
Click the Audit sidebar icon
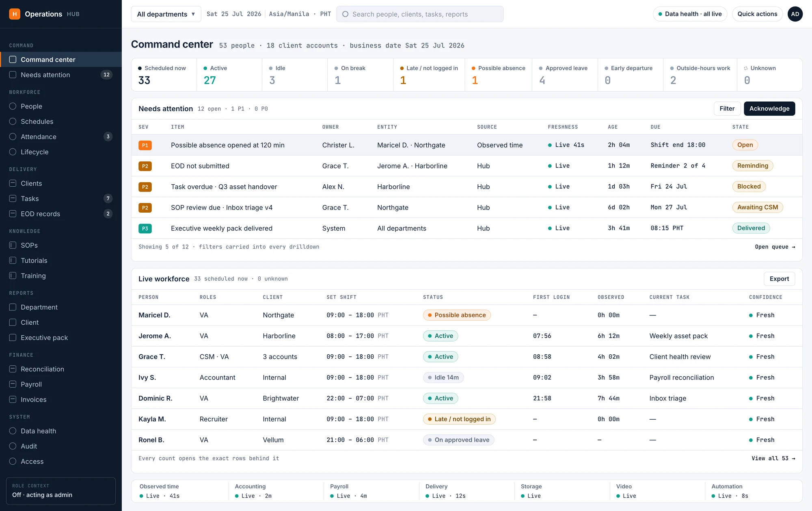pos(13,446)
